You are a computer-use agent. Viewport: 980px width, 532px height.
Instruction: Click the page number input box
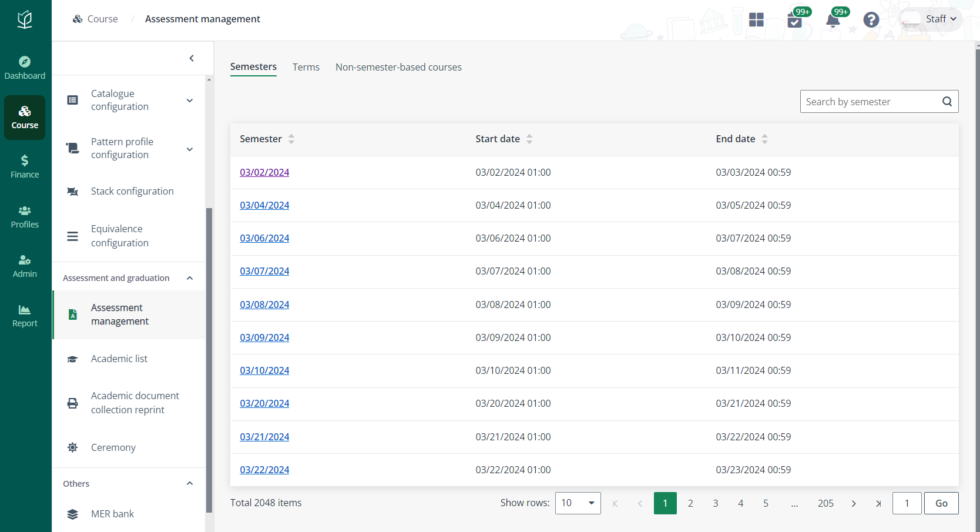pos(907,503)
